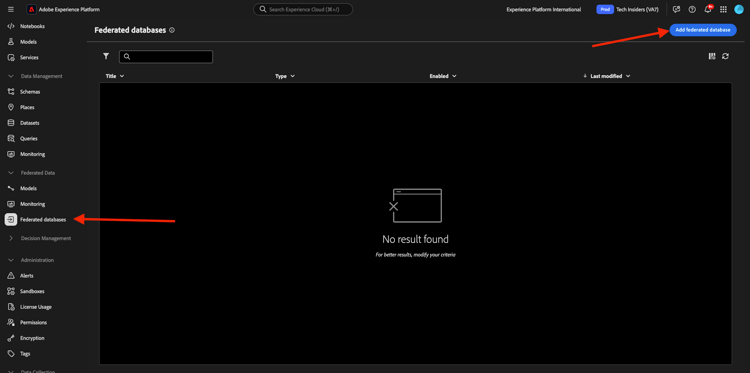Toggle the hamburger navigation menu
This screenshot has width=750, height=373.
(11, 10)
